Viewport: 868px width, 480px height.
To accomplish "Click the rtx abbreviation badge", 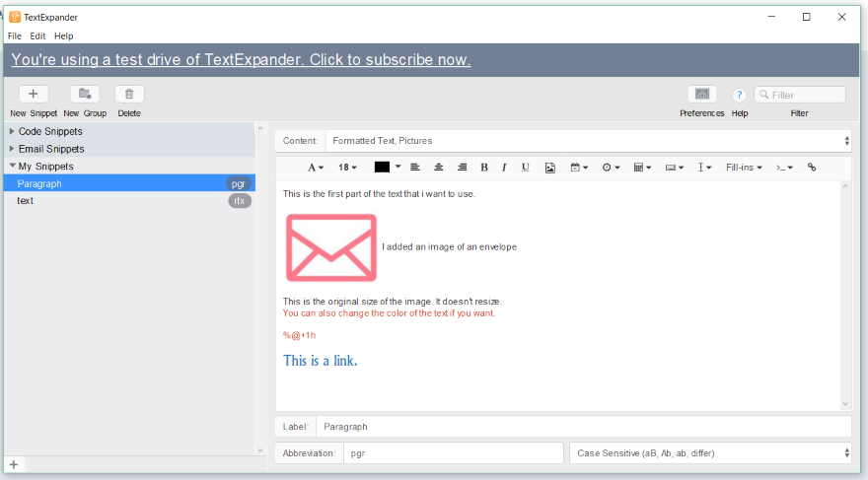I will [x=239, y=201].
